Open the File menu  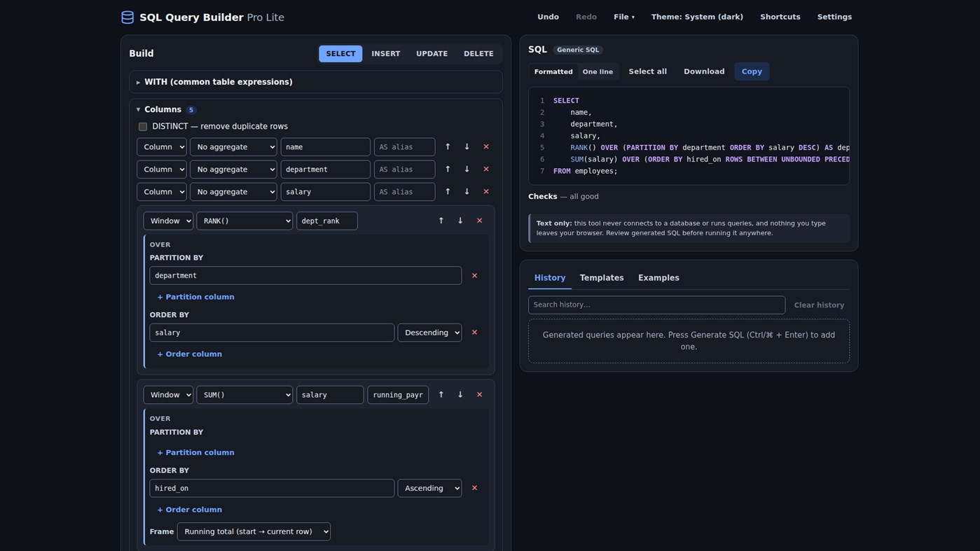(624, 17)
